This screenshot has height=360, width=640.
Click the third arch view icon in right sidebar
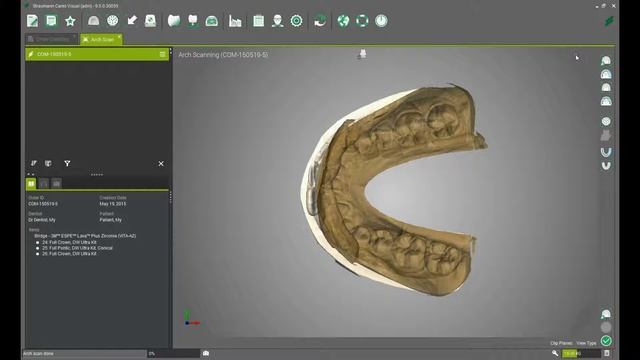[606, 87]
